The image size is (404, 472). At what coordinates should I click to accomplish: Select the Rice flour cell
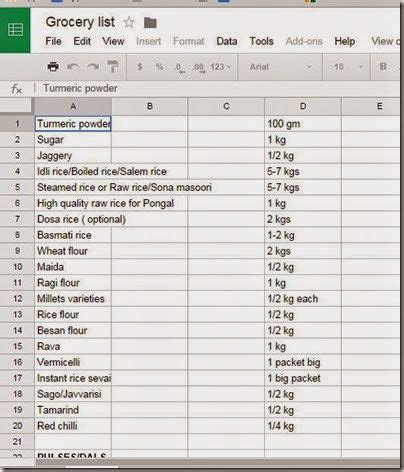pos(73,314)
